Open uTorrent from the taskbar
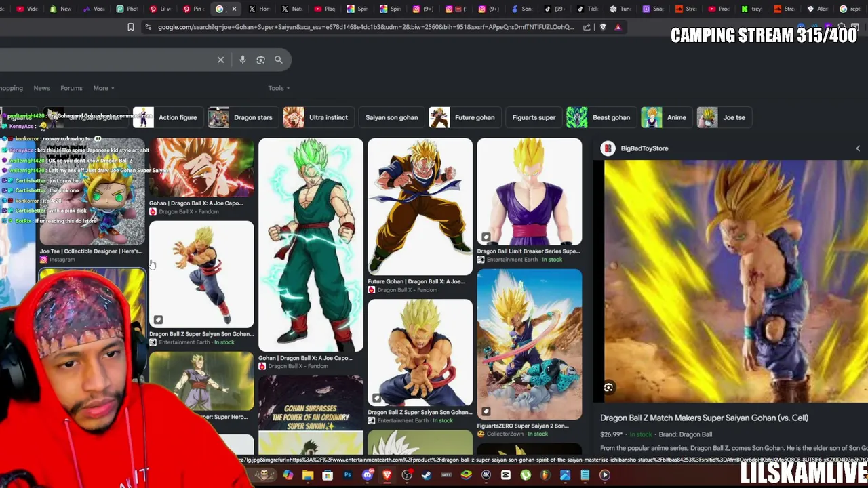868x488 pixels. pyautogui.click(x=526, y=475)
